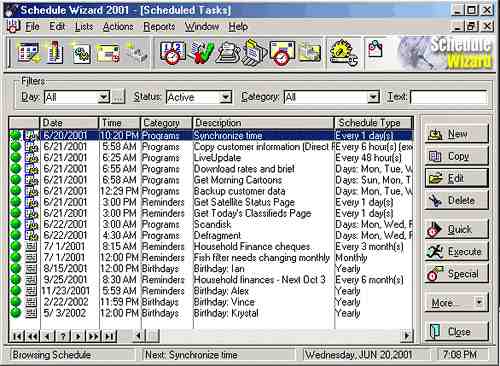Click the envelope with red clock icon
500x366 pixels.
click(282, 53)
